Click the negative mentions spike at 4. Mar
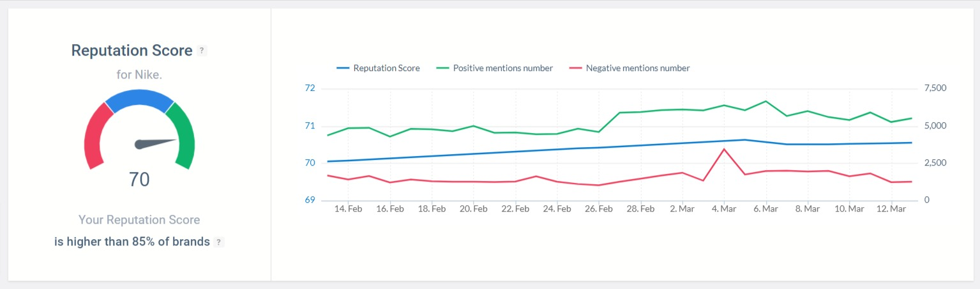 (x=723, y=149)
